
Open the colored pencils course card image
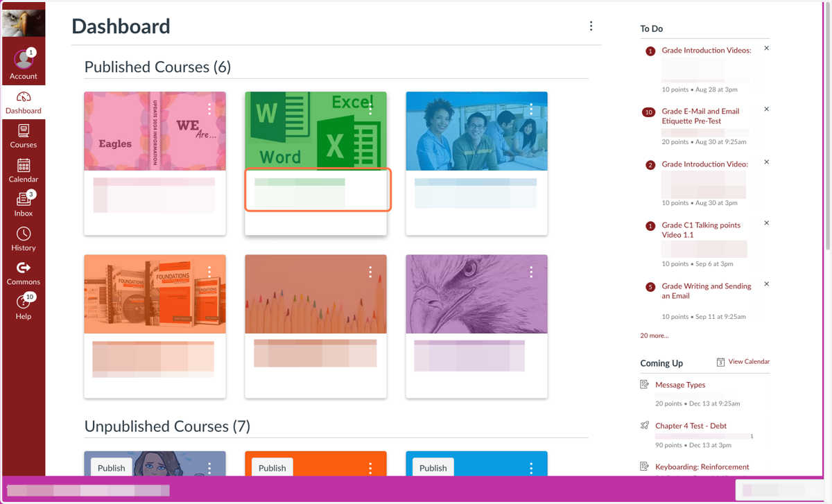pos(315,294)
